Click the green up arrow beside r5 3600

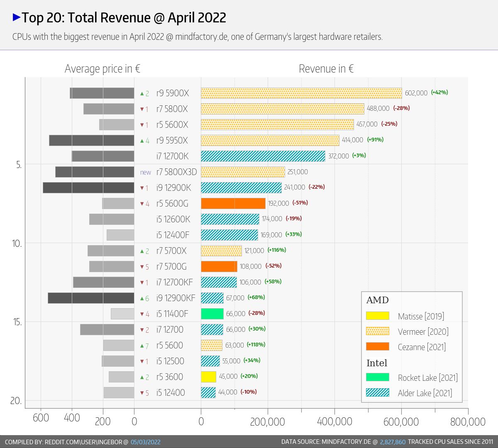coord(142,377)
